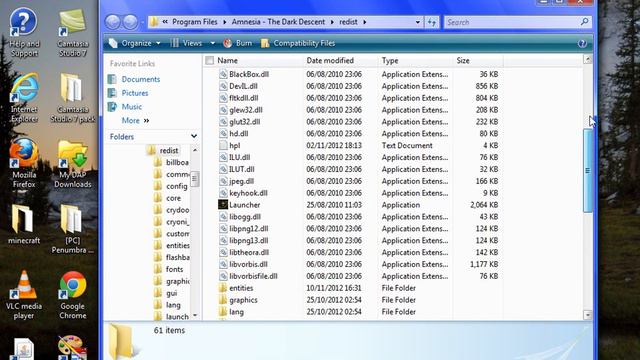The height and width of the screenshot is (360, 640).
Task: Click the arrow after Program Files in breadcrumb
Action: click(x=224, y=22)
